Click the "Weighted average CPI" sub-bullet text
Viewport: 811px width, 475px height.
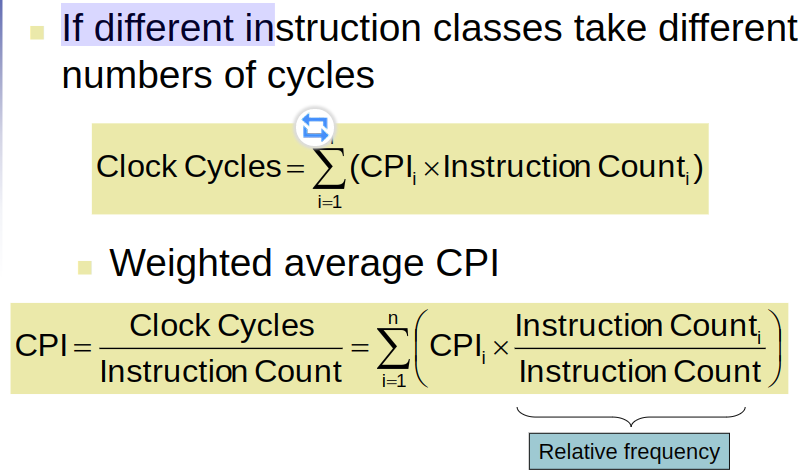[x=304, y=263]
